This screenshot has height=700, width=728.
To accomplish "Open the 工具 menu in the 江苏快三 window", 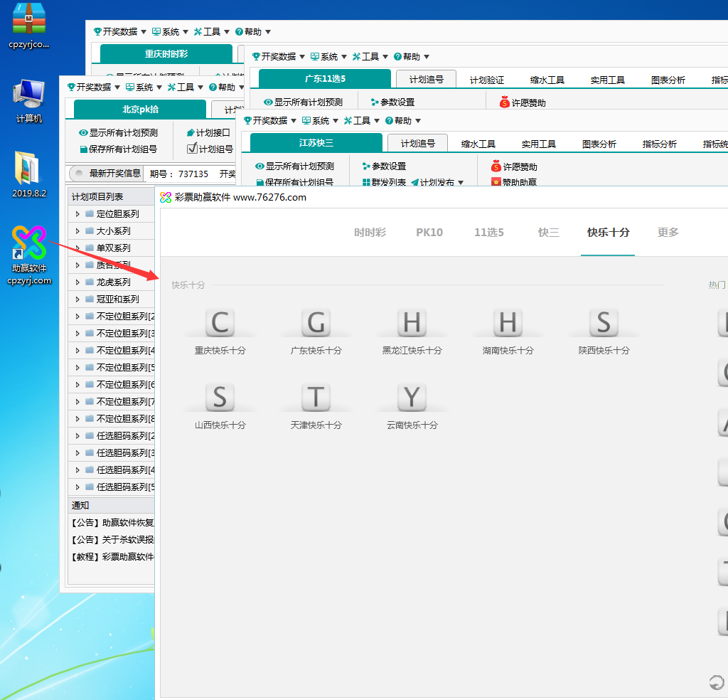I will coord(362,121).
